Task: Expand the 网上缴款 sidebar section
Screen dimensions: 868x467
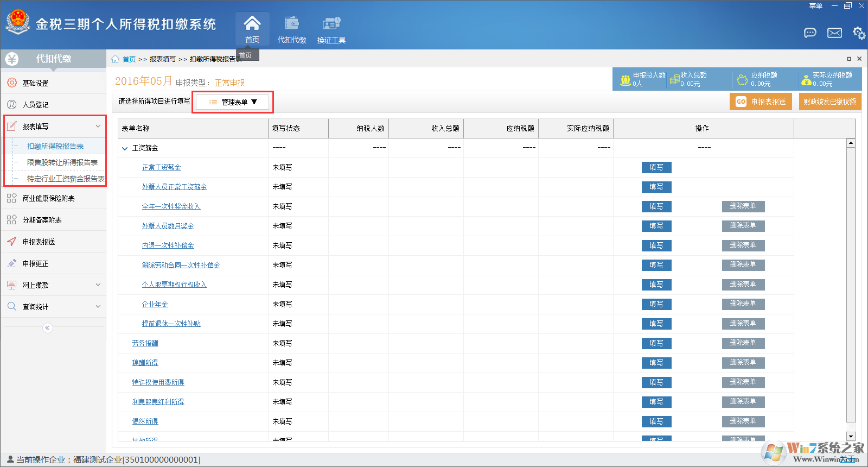Action: 98,285
